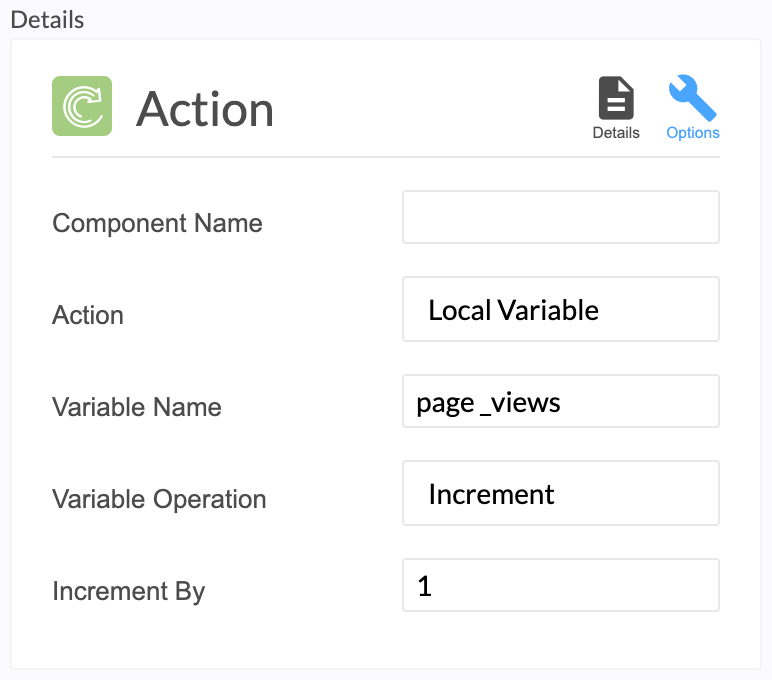Screen dimensions: 772x680
Task: Click the Action heading text
Action: point(205,109)
